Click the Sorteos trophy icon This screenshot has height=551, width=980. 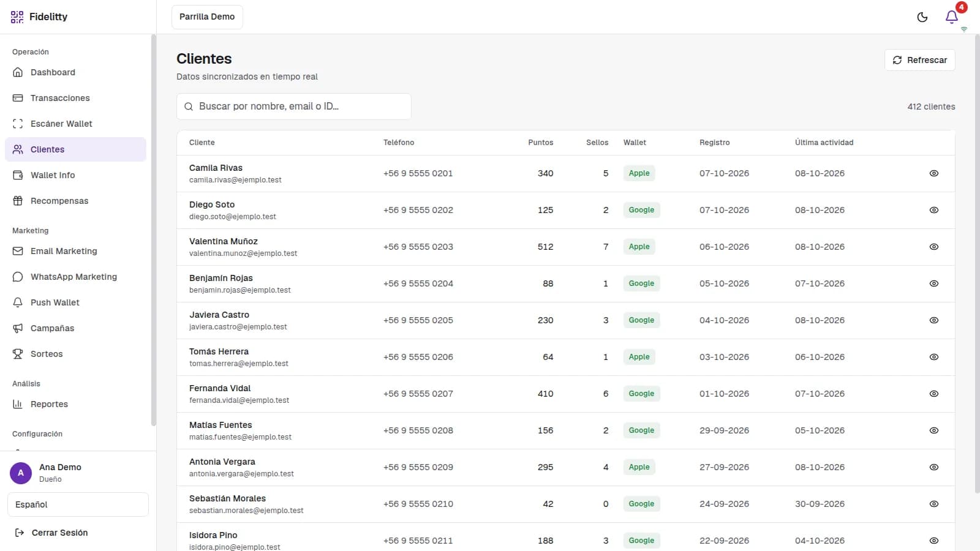click(x=18, y=354)
